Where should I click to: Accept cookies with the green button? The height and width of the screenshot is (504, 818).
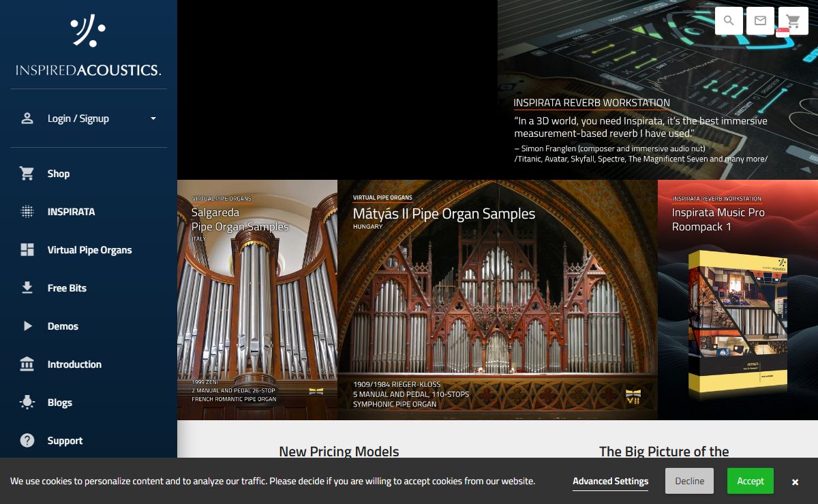[751, 481]
